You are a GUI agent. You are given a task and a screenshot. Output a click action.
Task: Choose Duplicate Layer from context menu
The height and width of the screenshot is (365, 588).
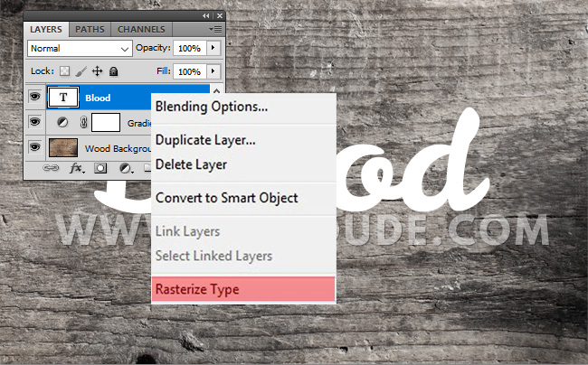(x=243, y=140)
